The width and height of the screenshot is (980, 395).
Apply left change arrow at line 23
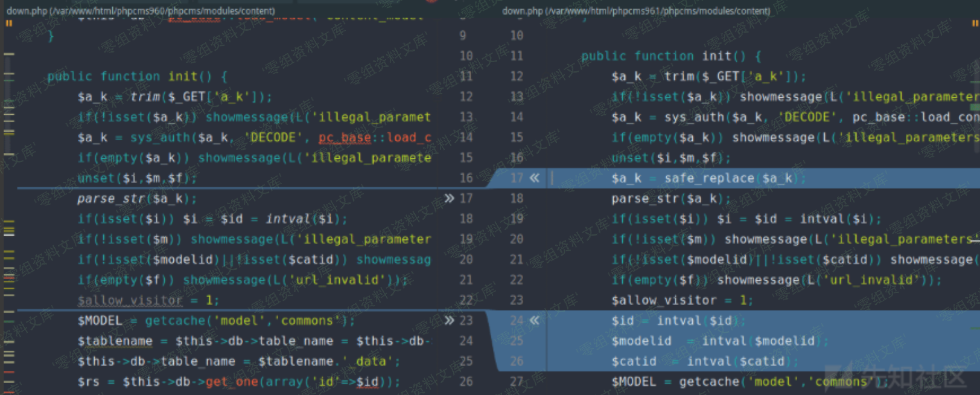[x=449, y=320]
